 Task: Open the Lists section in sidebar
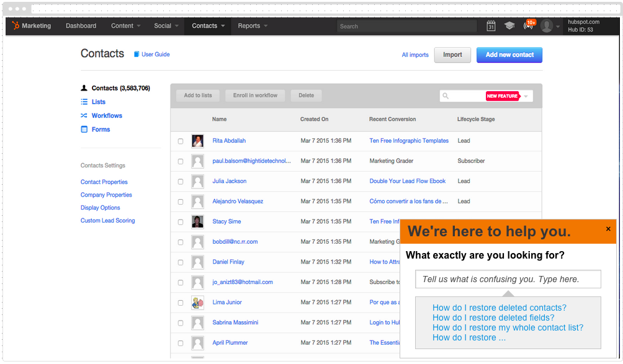[99, 102]
